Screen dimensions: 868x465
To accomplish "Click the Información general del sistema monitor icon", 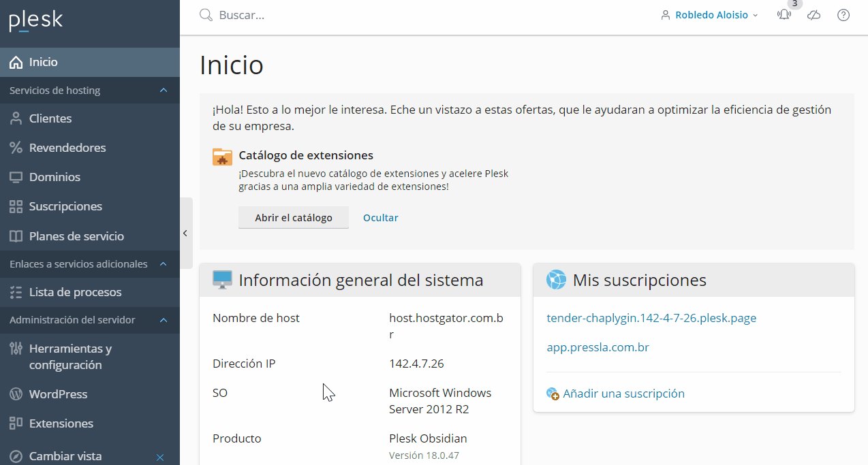I will [222, 280].
